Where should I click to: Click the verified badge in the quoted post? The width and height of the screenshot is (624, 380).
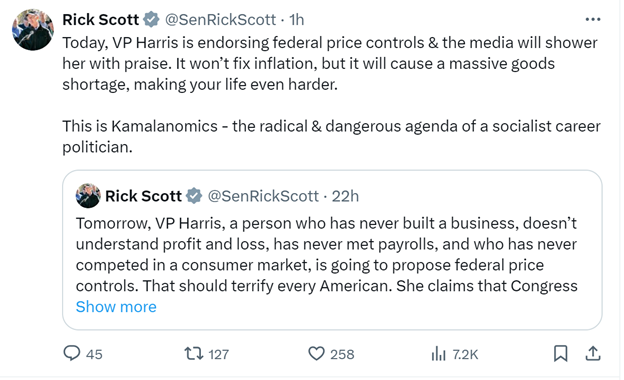194,196
